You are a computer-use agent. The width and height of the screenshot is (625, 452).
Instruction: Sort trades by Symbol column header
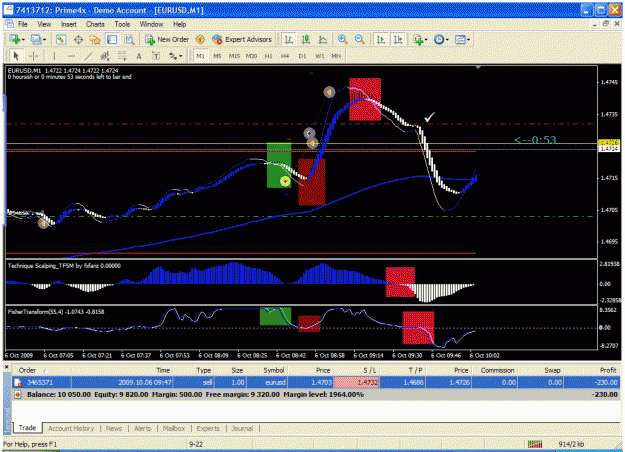coord(267,370)
